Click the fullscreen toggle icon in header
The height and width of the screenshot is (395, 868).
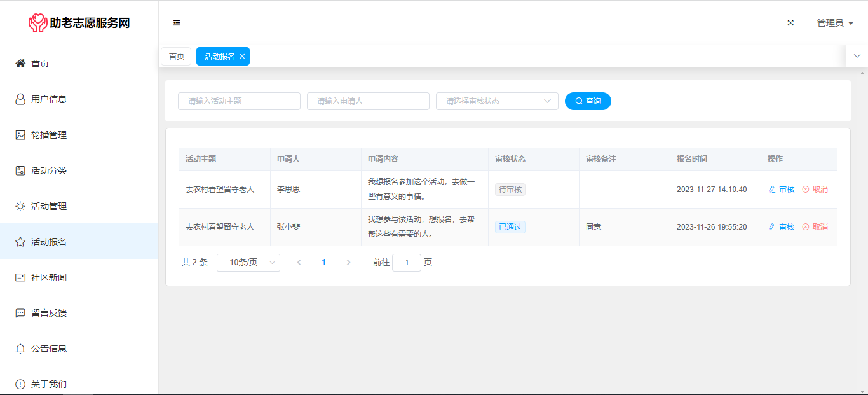pos(790,23)
